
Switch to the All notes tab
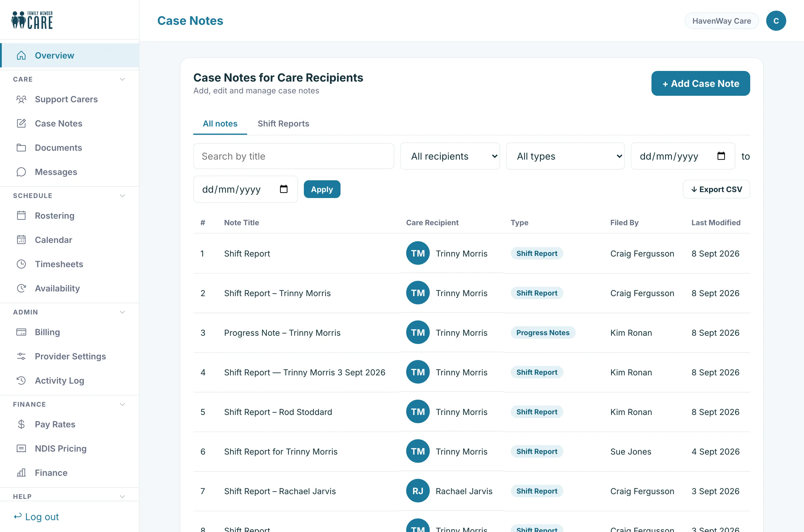[220, 124]
